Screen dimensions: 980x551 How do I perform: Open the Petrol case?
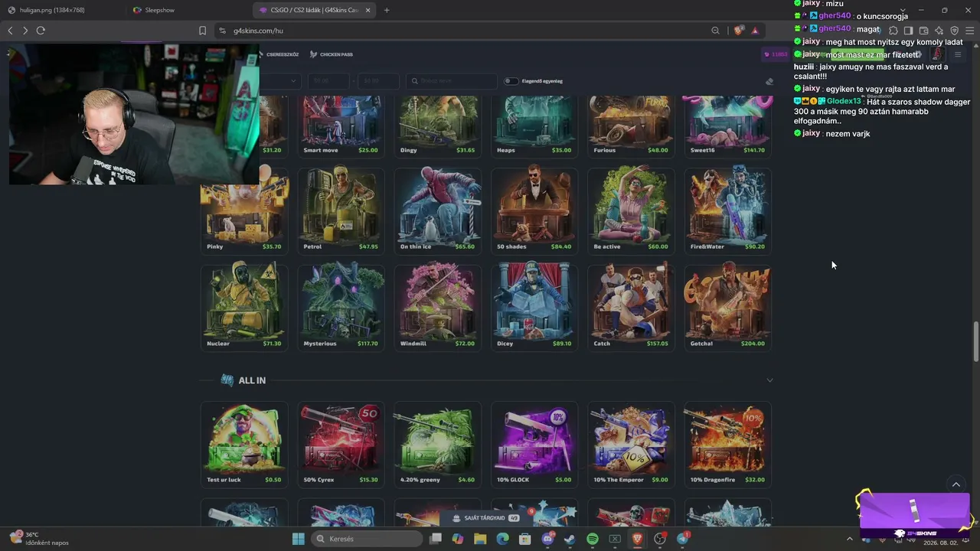341,210
